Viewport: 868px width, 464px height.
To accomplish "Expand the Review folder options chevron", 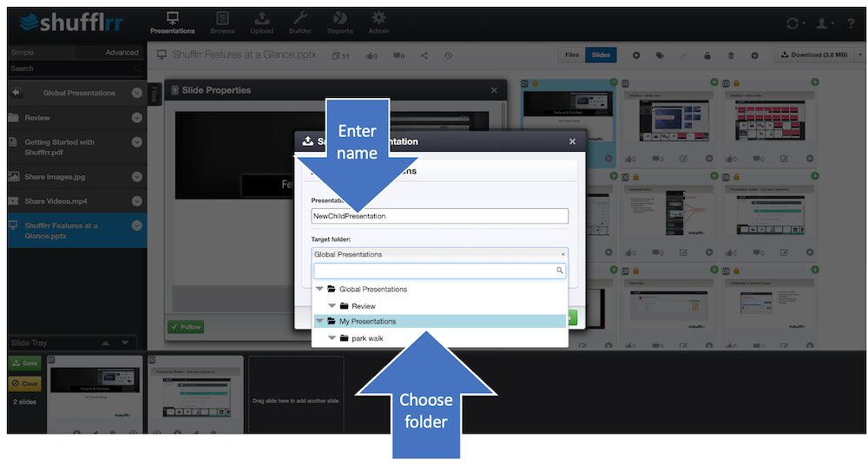I will coord(137,118).
